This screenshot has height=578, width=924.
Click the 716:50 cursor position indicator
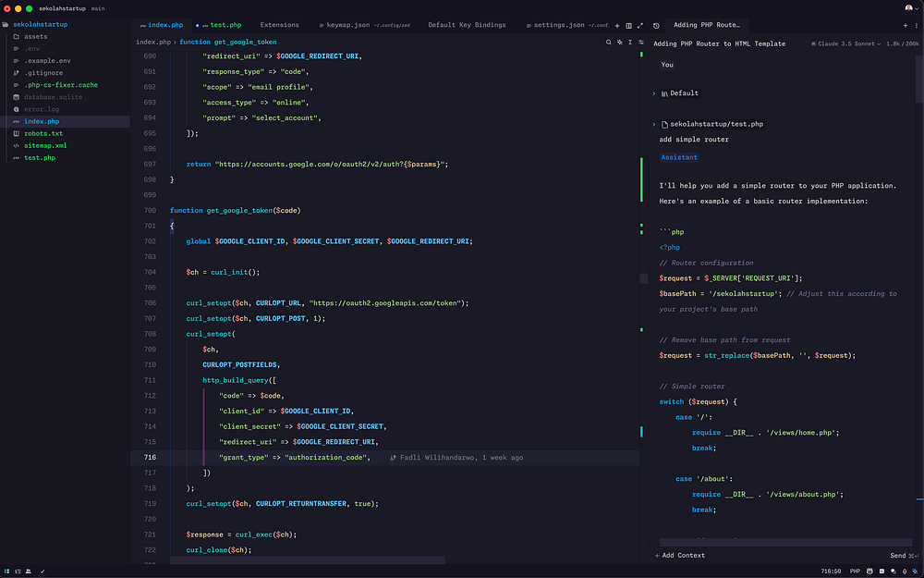(831, 571)
